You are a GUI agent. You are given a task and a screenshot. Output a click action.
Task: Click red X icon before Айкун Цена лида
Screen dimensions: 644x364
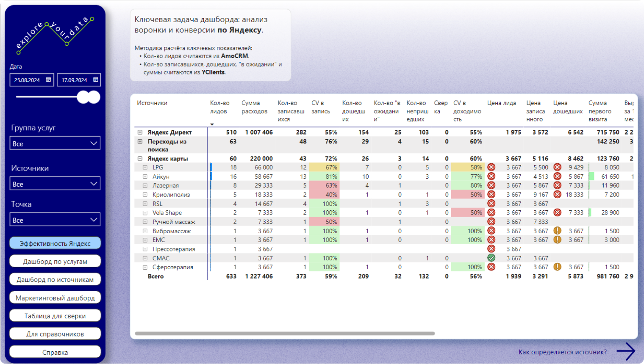[x=491, y=176]
